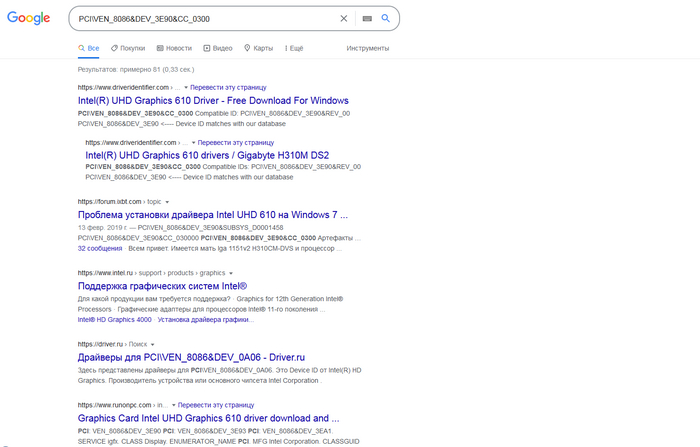Open the on-screen keyboard icon
Screen dimensions: 700x447
click(367, 18)
